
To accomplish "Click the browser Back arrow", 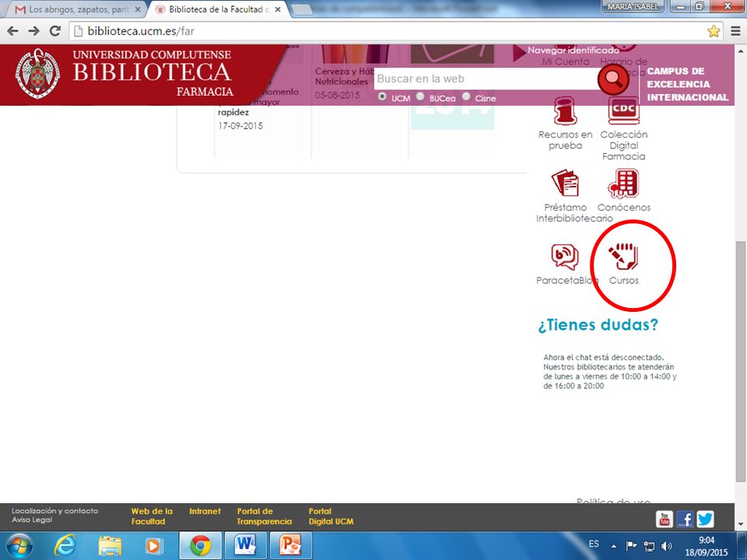I will (13, 31).
